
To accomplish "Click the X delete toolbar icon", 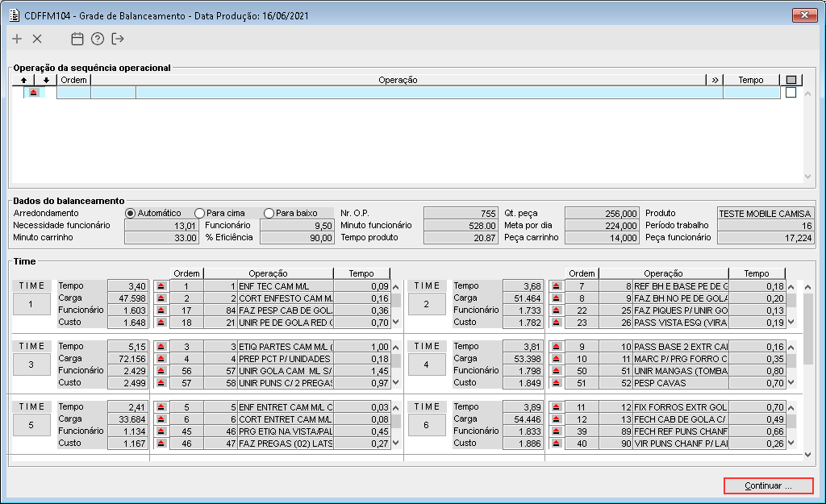I will pos(37,39).
